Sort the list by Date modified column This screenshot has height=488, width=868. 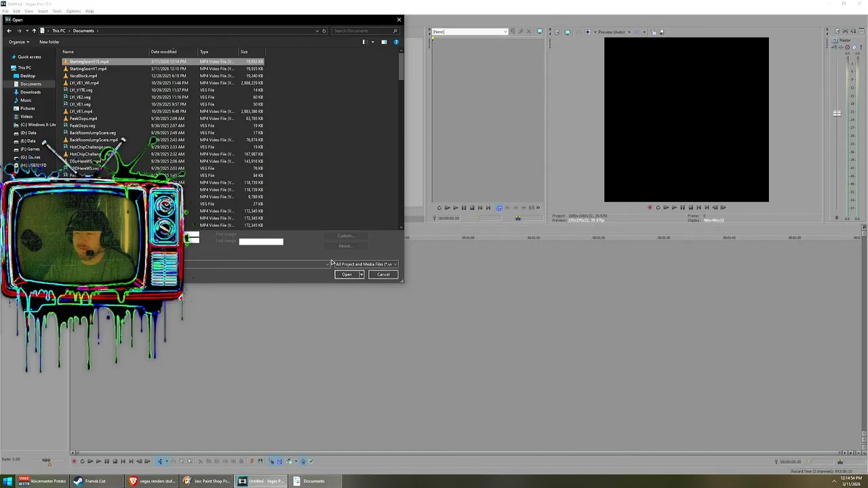click(173, 52)
